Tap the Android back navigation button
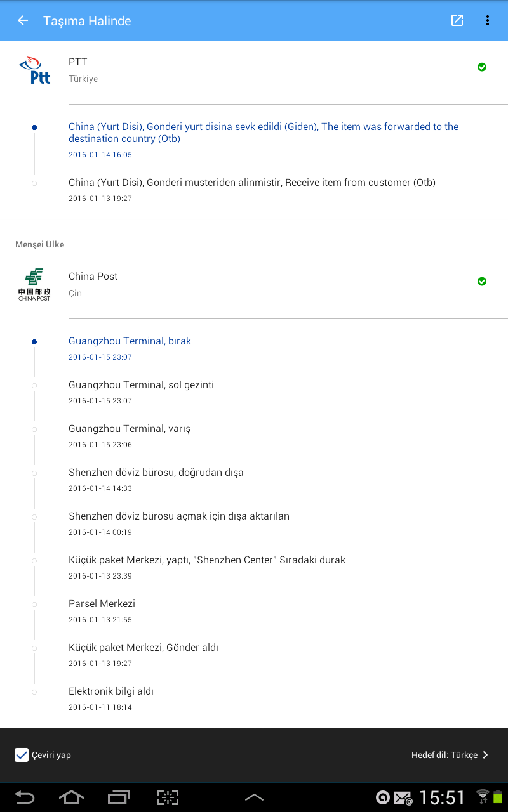The image size is (508, 812). (x=24, y=797)
